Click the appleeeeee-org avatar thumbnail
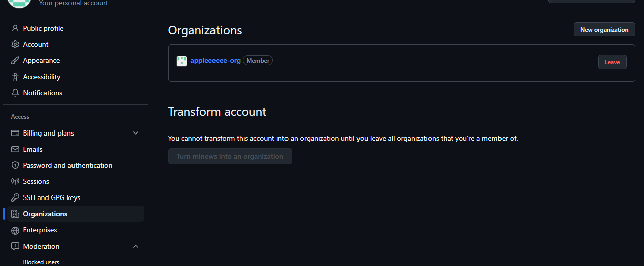 click(x=182, y=61)
